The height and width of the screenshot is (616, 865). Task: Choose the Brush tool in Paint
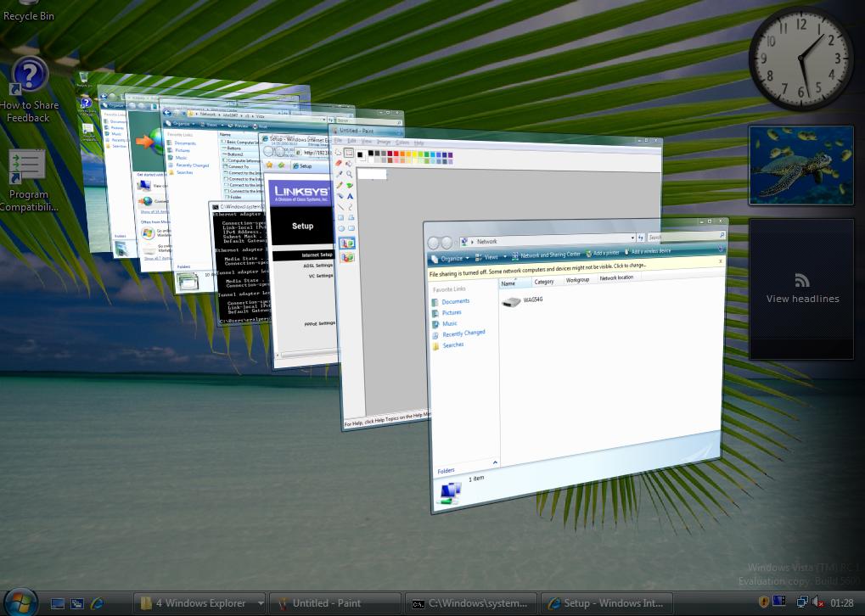349,185
